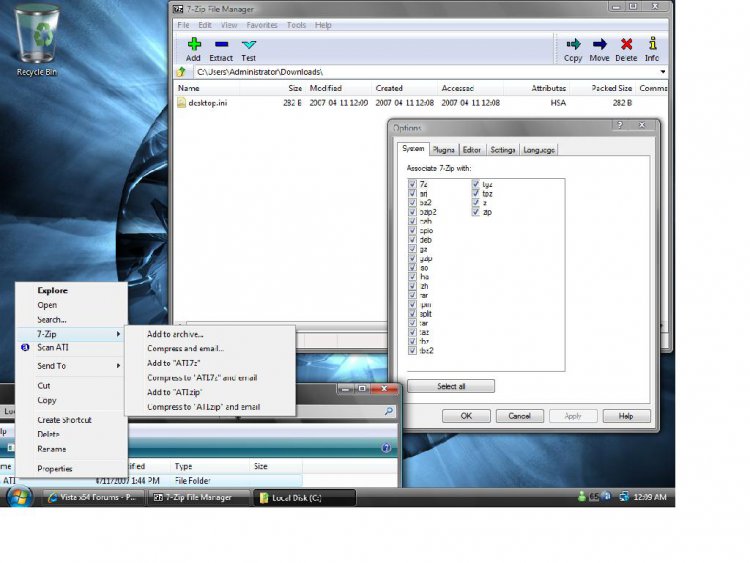Viewport: 750px width, 563px height.
Task: Click Create Shortcut in context menu
Action: (65, 420)
